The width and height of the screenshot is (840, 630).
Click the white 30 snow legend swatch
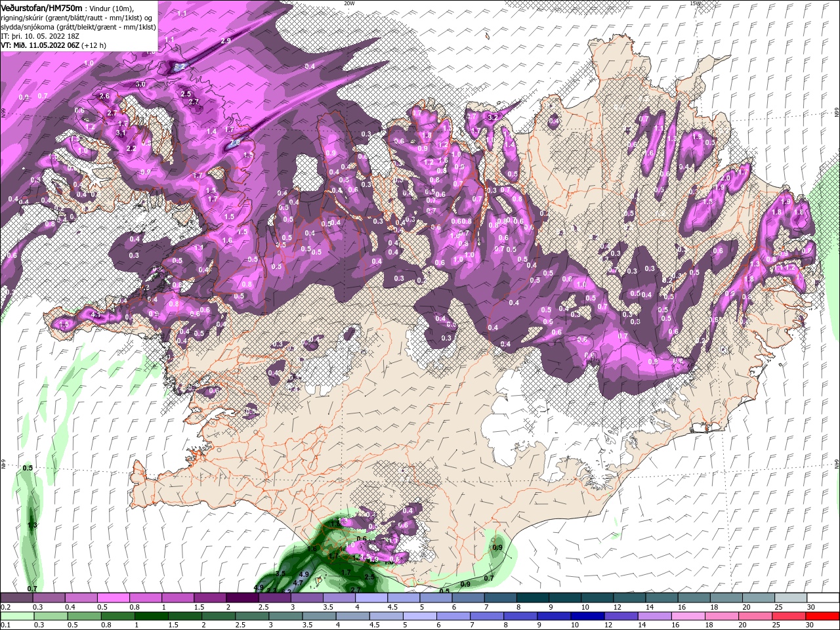(x=822, y=597)
